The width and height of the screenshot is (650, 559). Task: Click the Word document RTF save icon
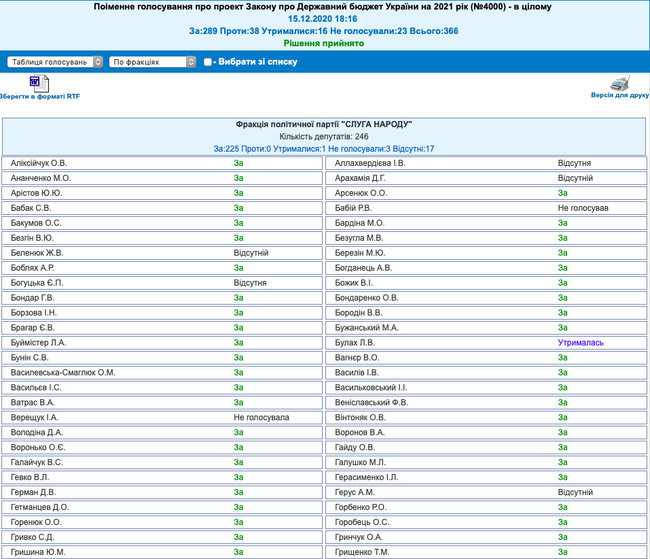click(36, 80)
